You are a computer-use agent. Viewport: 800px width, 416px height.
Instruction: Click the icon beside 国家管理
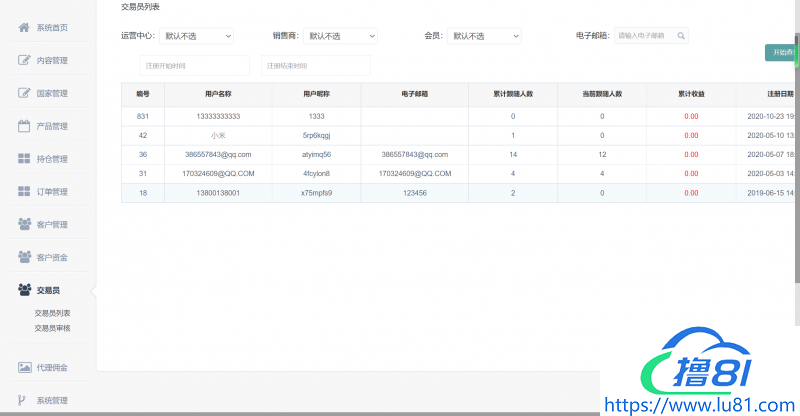(24, 93)
